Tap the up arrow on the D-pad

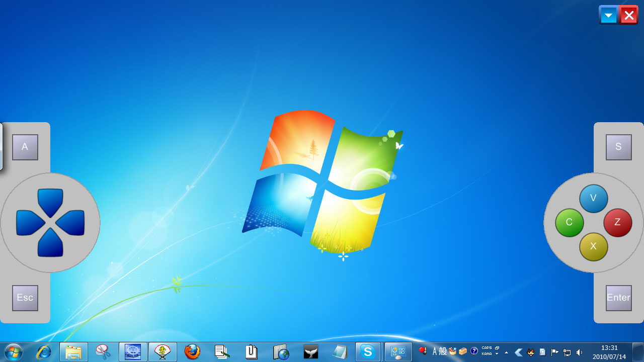(x=50, y=202)
